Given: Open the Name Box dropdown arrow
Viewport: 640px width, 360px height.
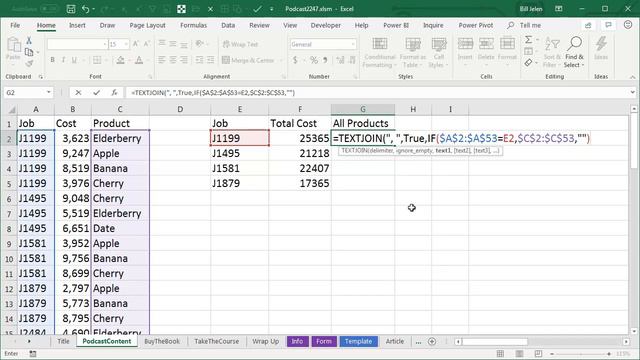Looking at the screenshot, I should click(x=49, y=93).
